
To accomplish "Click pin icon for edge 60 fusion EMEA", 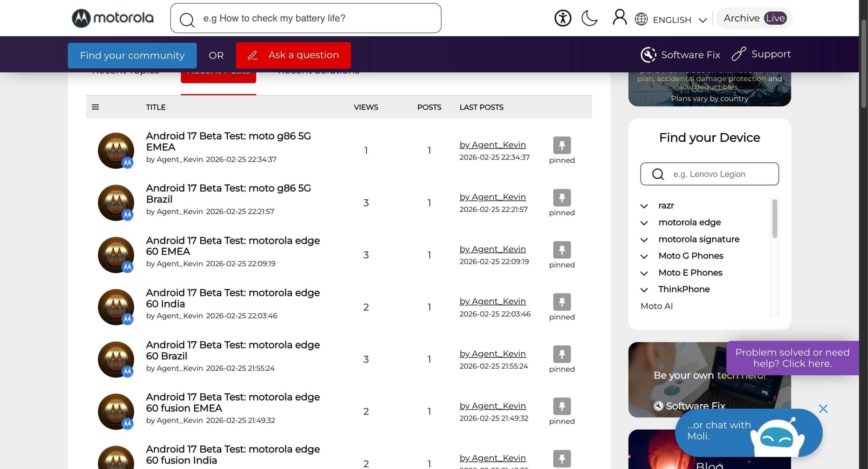I will pyautogui.click(x=562, y=407).
